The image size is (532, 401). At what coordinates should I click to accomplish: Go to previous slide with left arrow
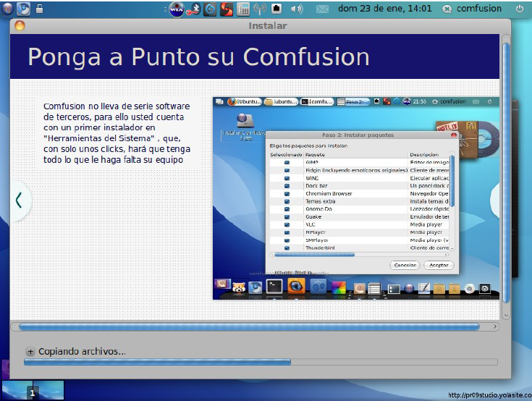click(x=19, y=200)
